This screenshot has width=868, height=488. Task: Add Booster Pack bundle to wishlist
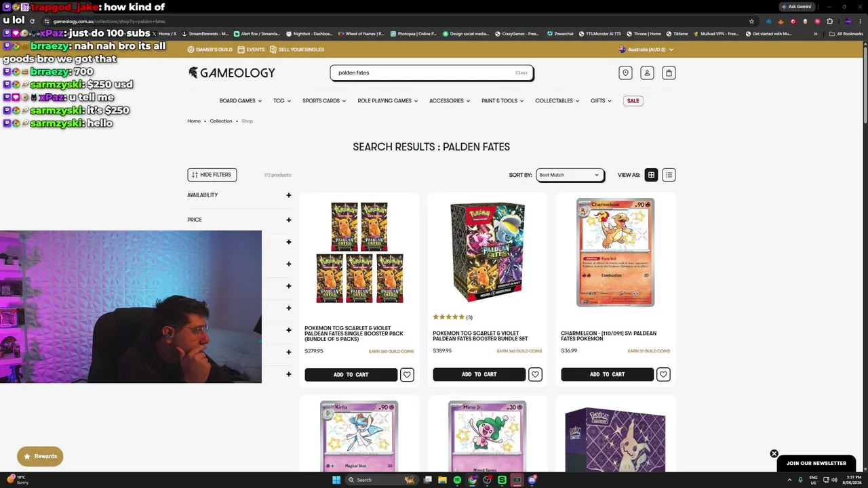click(407, 374)
